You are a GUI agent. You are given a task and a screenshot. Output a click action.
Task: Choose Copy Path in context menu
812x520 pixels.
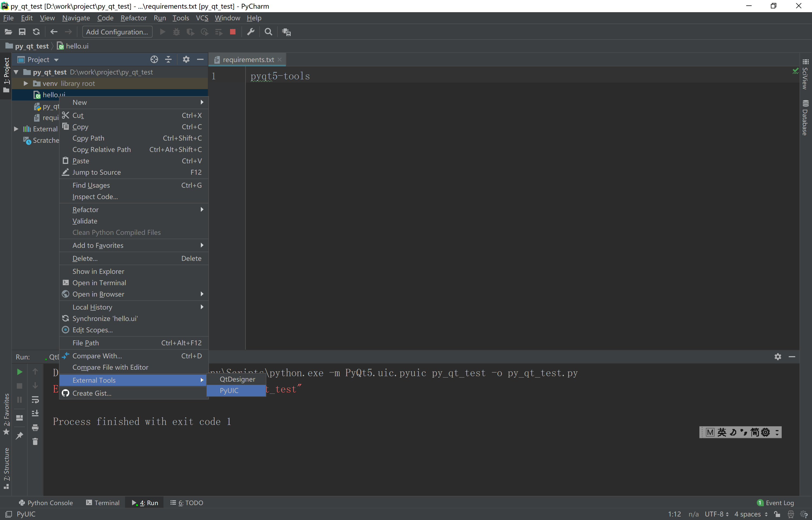(89, 138)
